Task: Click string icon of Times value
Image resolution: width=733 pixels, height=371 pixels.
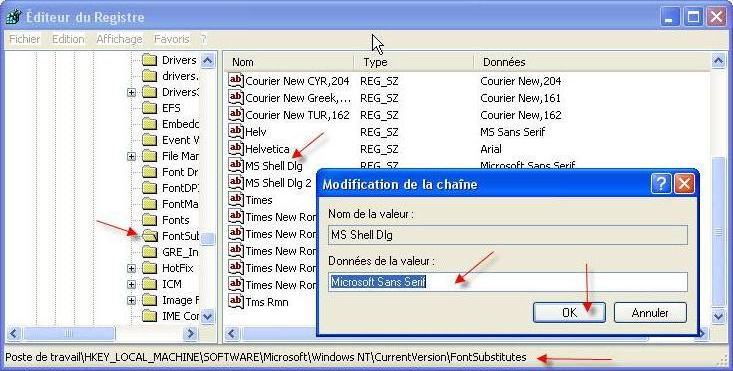Action: (x=236, y=200)
